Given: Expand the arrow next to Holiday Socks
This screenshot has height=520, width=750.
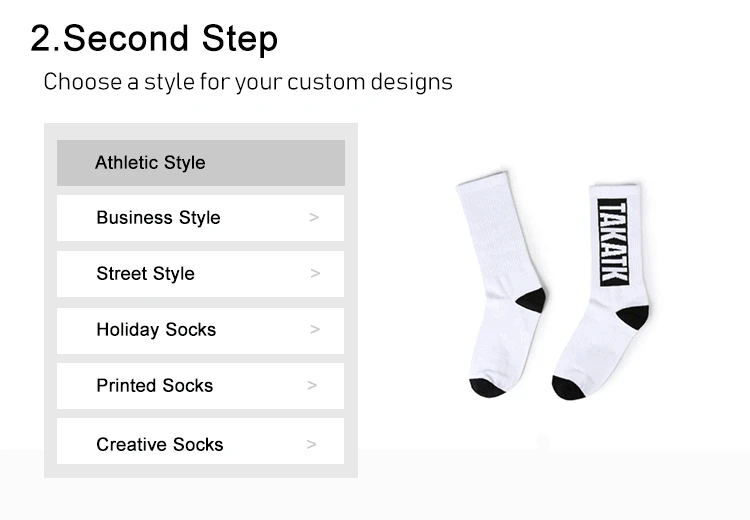Looking at the screenshot, I should tap(315, 329).
